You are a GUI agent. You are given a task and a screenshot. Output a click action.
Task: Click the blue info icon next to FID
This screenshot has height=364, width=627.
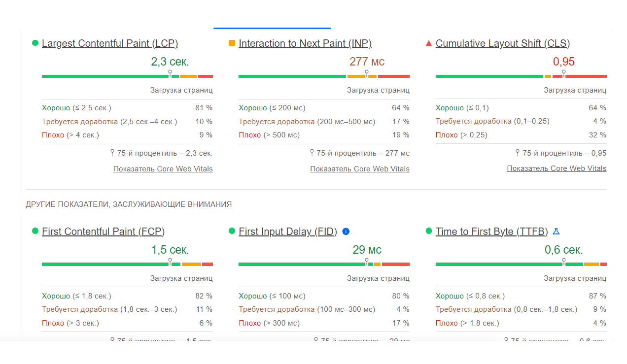(346, 232)
